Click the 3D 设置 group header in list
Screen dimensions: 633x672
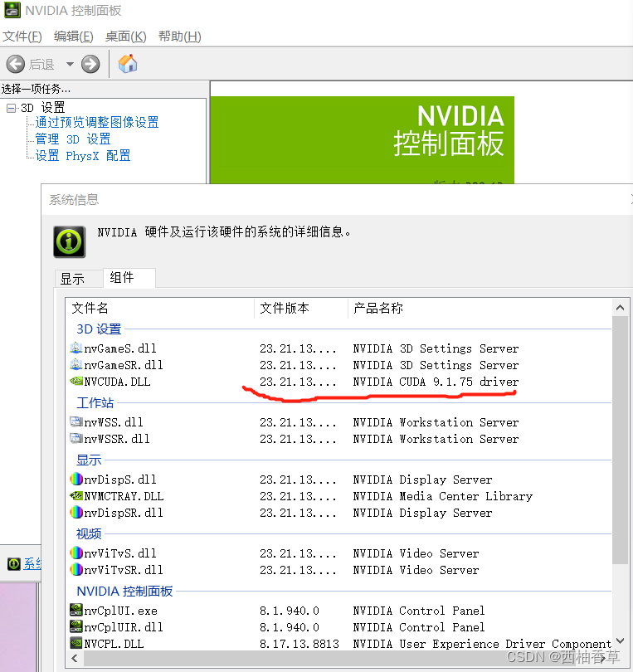[99, 329]
